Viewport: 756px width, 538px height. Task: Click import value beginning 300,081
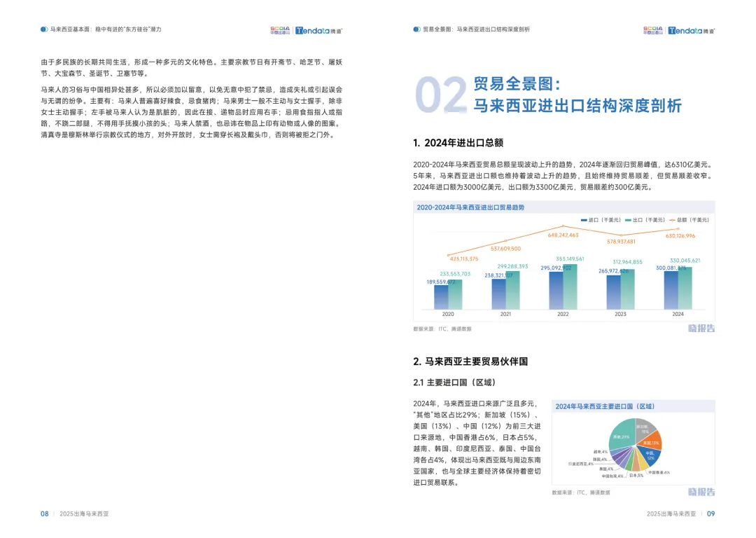[x=671, y=268]
